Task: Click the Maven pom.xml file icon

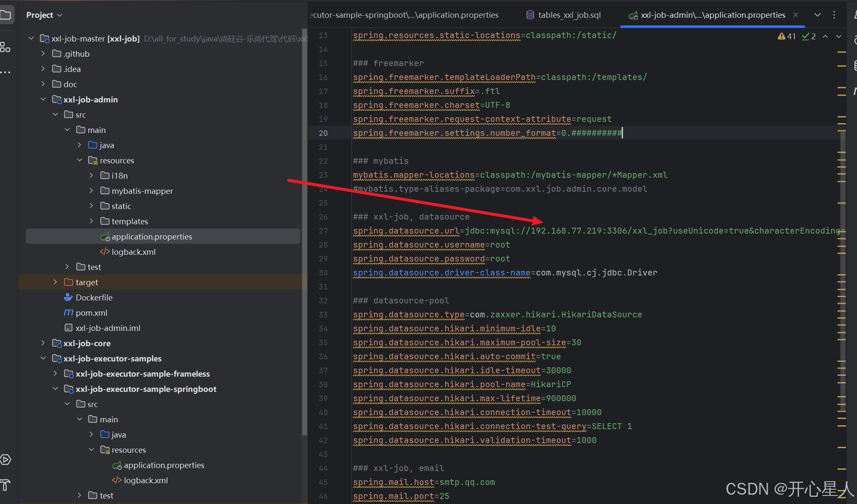Action: tap(68, 313)
